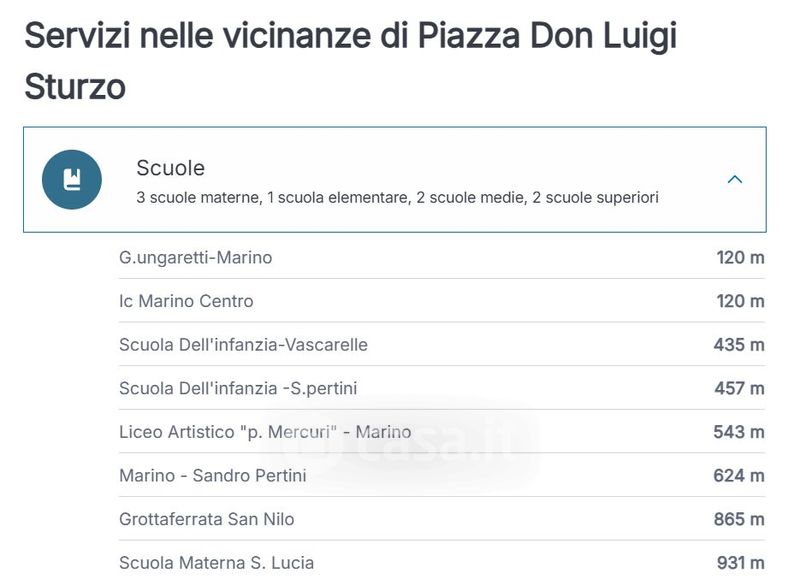Select G.ungaretti-Marino school entry
Screen dimensions: 800x585
tap(196, 258)
